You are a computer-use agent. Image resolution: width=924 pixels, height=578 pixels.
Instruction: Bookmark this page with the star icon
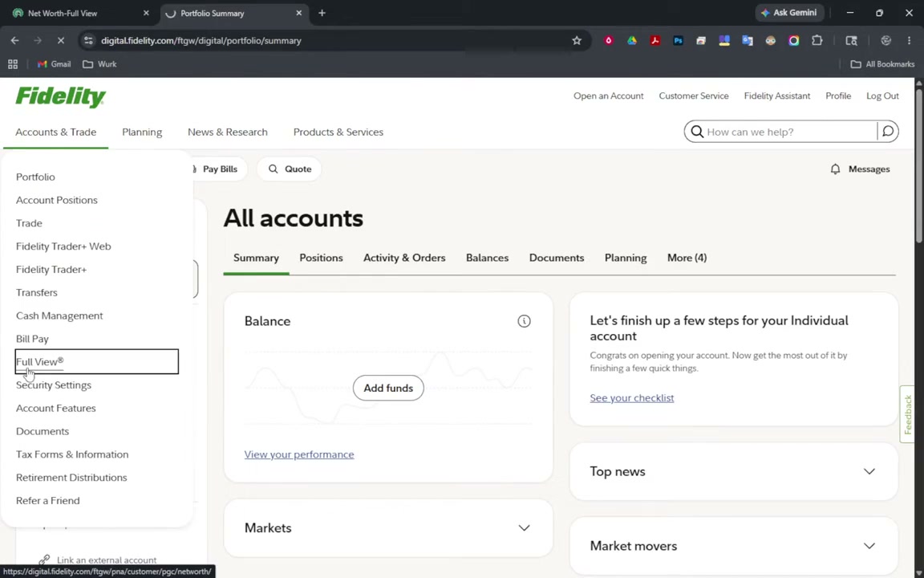(x=577, y=41)
